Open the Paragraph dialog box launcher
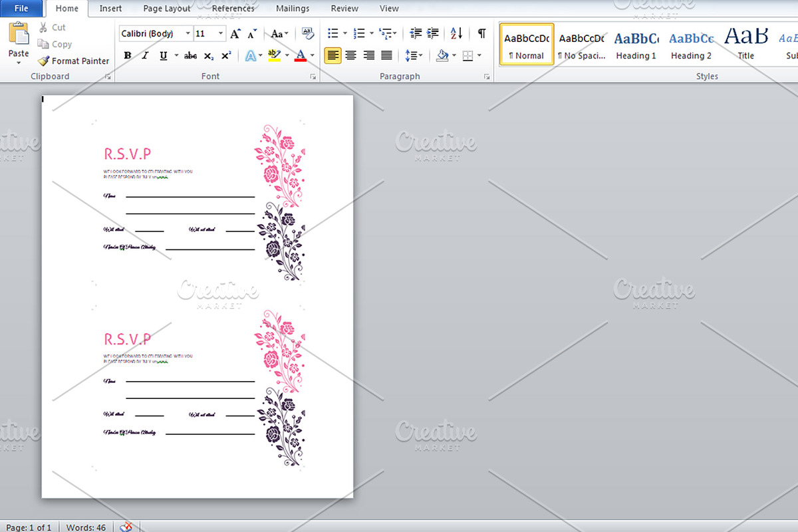The width and height of the screenshot is (798, 532). coord(487,77)
